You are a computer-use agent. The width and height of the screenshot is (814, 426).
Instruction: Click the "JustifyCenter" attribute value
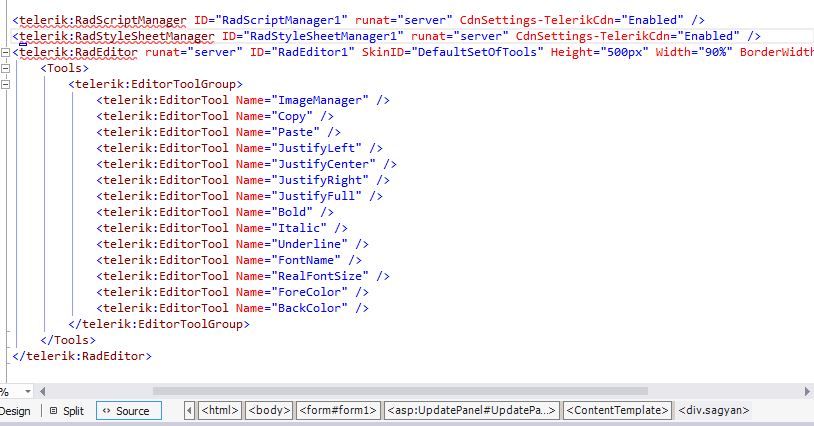tap(323, 164)
